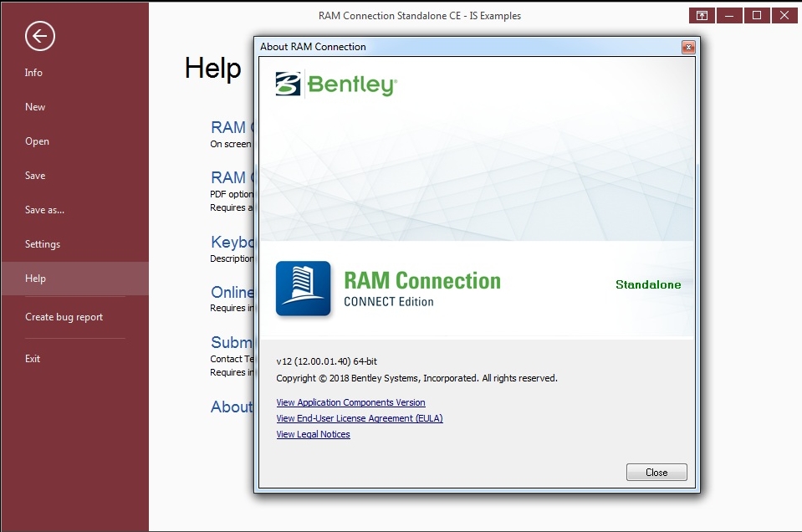Screen dimensions: 802x532
Task: Click the Bentley logo in About dialog
Action: pos(336,84)
